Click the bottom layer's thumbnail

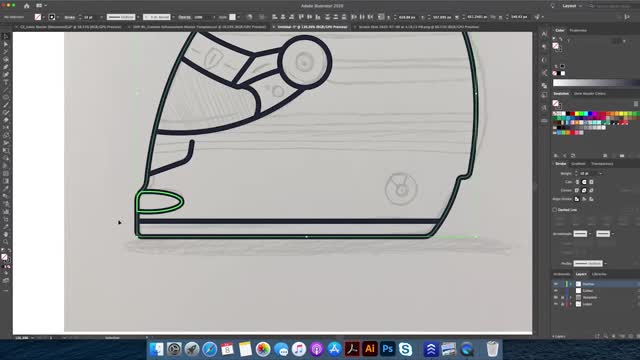[x=578, y=304]
